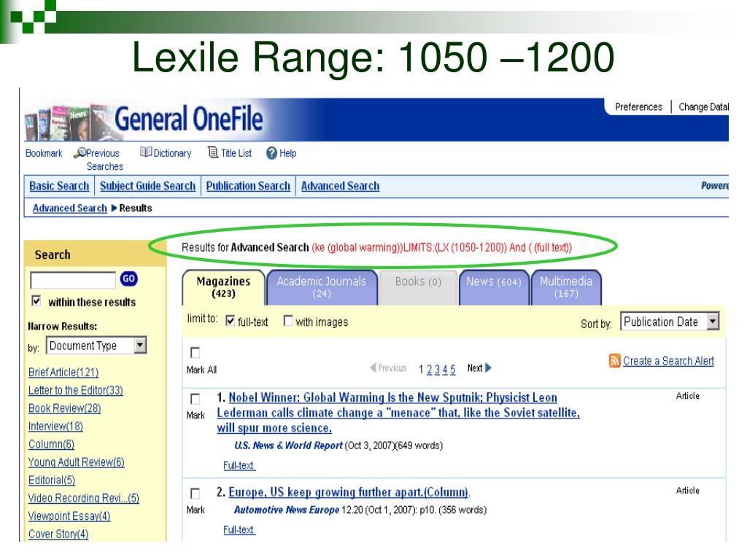The height and width of the screenshot is (560, 747).
Task: Go to results page 5
Action: tap(452, 370)
